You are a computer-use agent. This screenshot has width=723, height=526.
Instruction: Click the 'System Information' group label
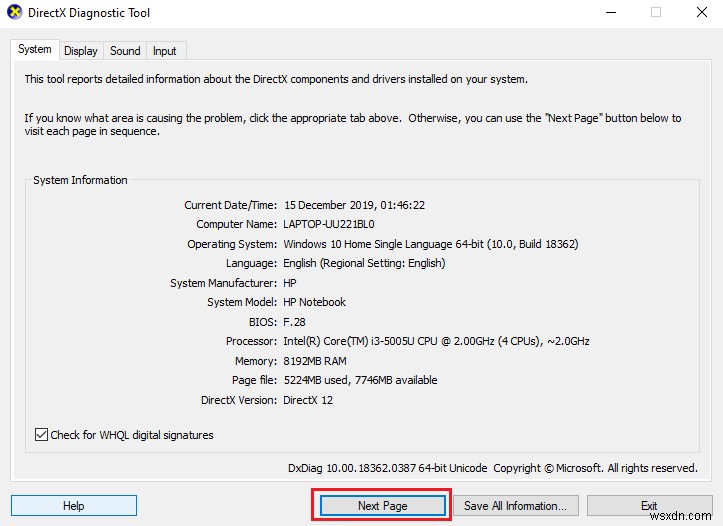click(80, 180)
